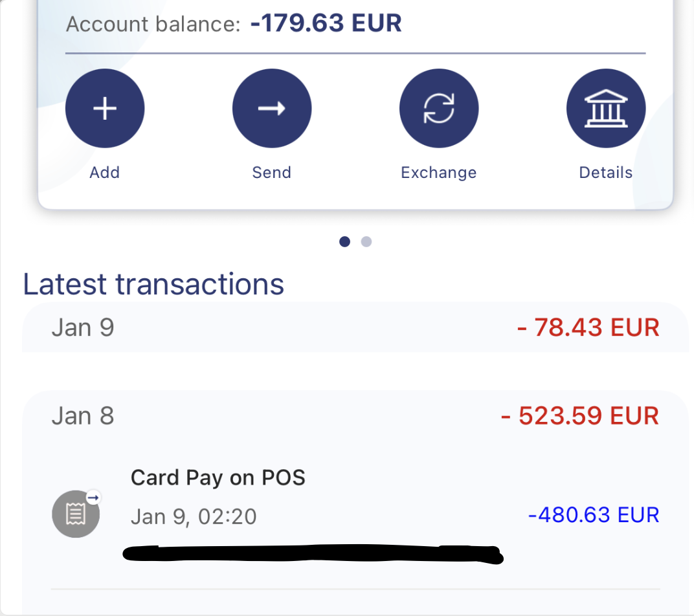This screenshot has width=694, height=616.
Task: Tap the Add funds plus icon
Action: (105, 109)
